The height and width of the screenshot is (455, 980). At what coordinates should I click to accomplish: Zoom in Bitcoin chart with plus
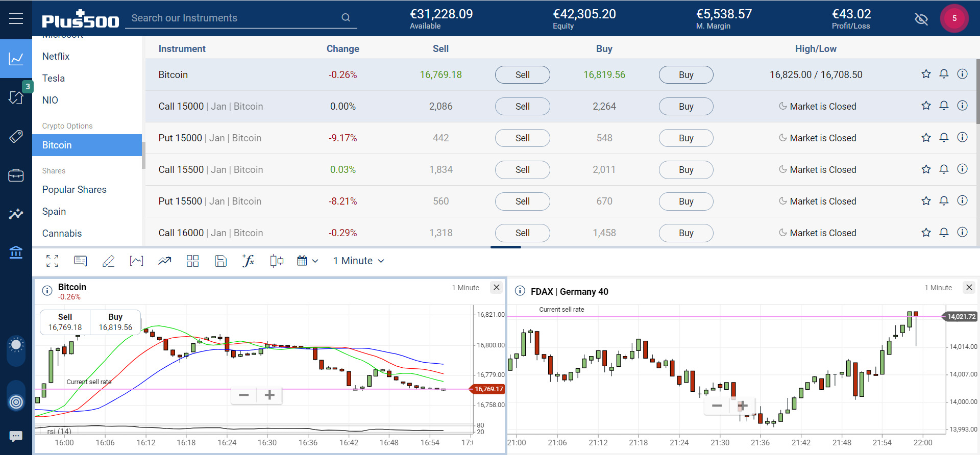coord(269,395)
